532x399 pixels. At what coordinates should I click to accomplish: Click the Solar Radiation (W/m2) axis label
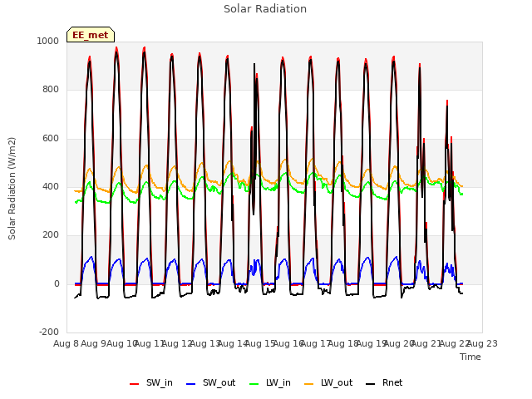[x=12, y=189]
